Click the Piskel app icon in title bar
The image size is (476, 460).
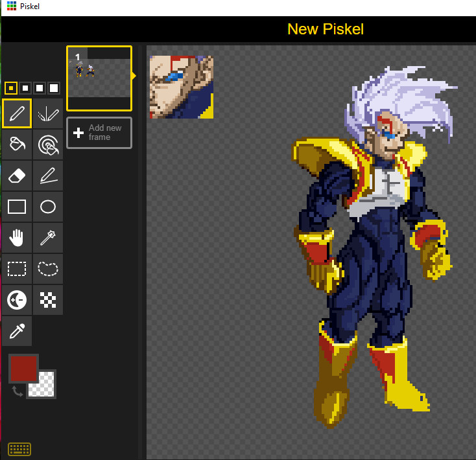tap(12, 6)
